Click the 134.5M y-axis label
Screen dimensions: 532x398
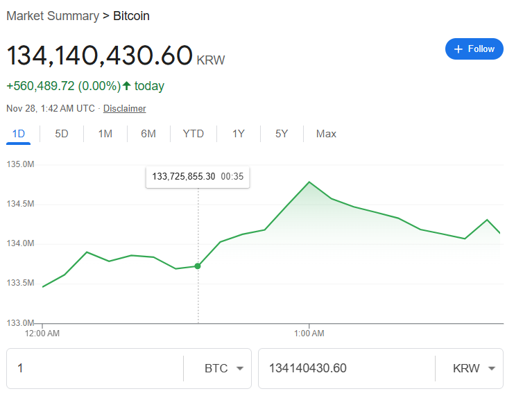[x=20, y=204]
